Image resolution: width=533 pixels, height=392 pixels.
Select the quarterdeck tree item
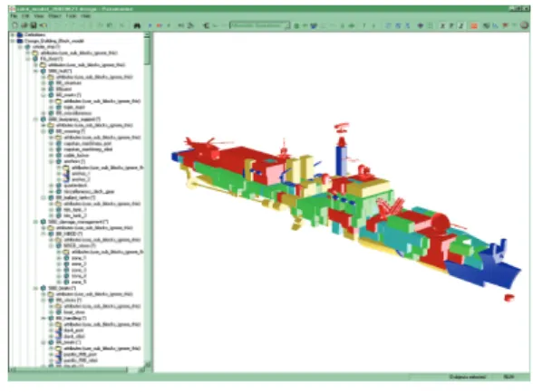(x=75, y=186)
